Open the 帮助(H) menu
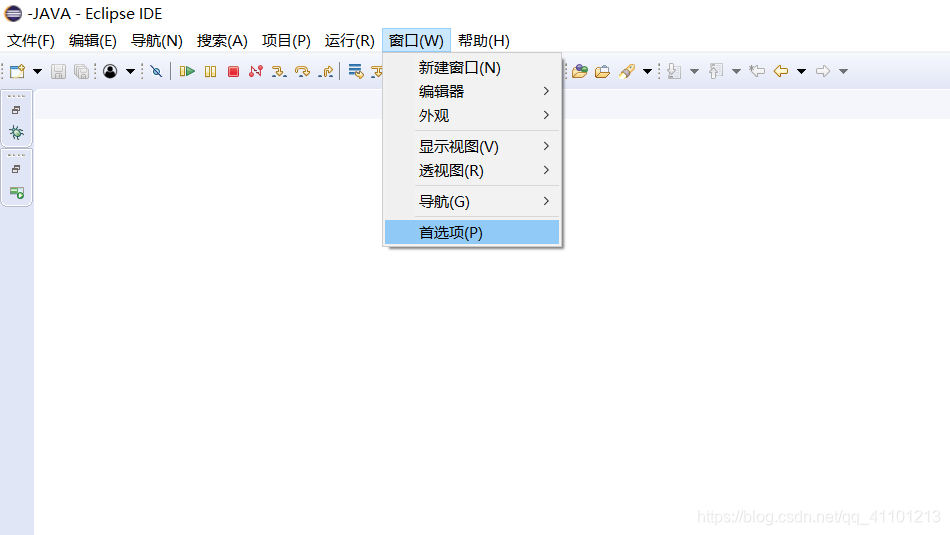This screenshot has height=535, width=950. click(484, 41)
